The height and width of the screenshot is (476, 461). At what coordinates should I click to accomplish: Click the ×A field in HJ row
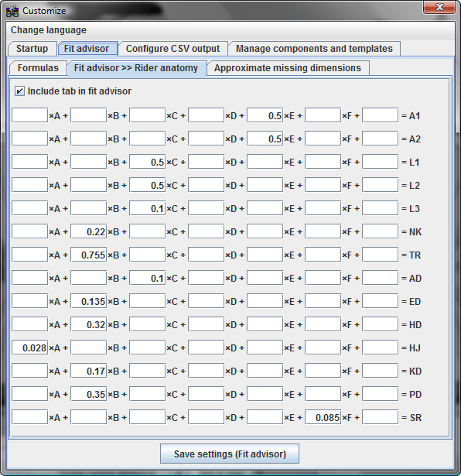[29, 348]
